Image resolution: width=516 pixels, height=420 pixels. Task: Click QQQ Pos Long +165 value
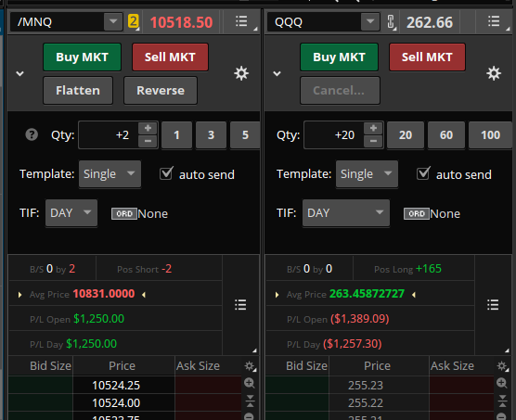[x=429, y=269]
